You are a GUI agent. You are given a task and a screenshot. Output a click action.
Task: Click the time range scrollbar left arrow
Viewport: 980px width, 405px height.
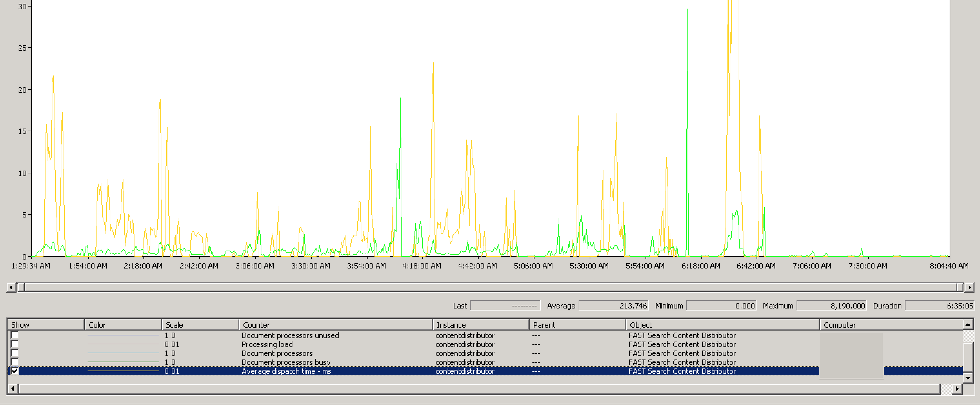[x=11, y=287]
